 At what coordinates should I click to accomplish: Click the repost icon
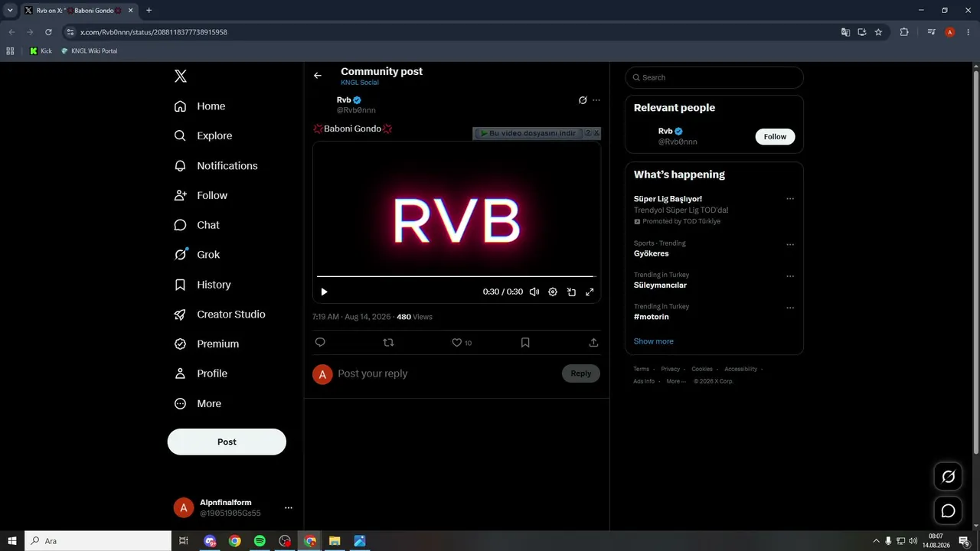[x=388, y=342]
